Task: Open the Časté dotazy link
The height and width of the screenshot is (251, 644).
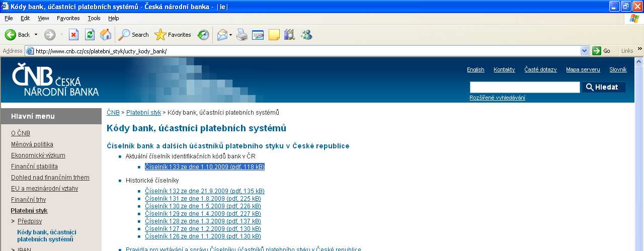Action: pos(540,70)
